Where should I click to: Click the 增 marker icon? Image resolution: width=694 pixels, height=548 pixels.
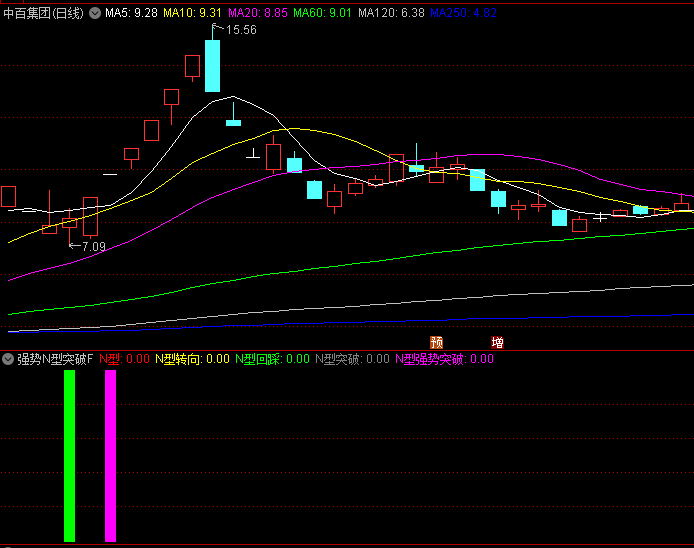[x=497, y=342]
